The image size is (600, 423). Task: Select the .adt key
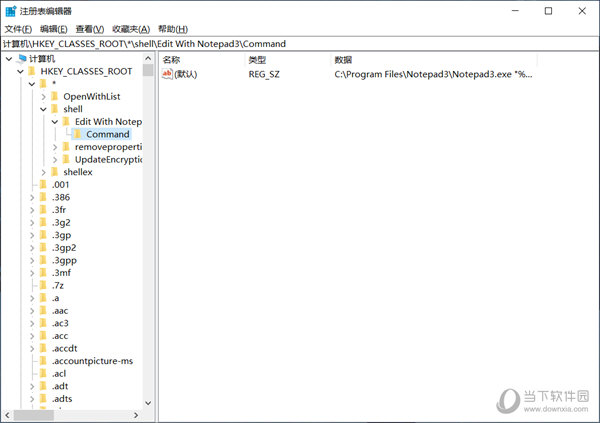pyautogui.click(x=60, y=386)
